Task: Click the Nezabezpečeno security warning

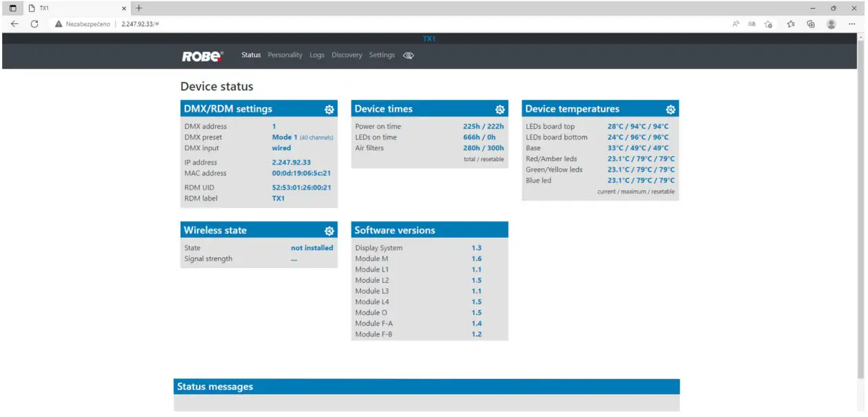Action: pyautogui.click(x=85, y=23)
